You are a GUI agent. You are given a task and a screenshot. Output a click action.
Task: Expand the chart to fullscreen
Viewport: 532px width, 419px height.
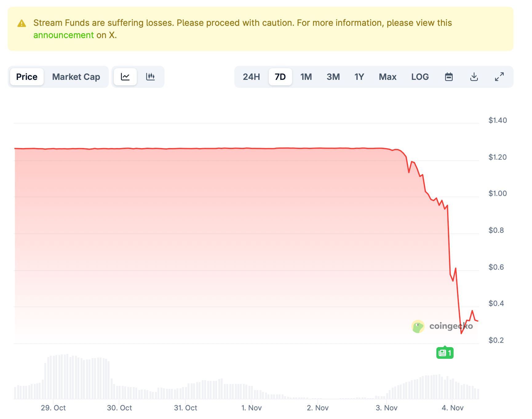click(499, 77)
